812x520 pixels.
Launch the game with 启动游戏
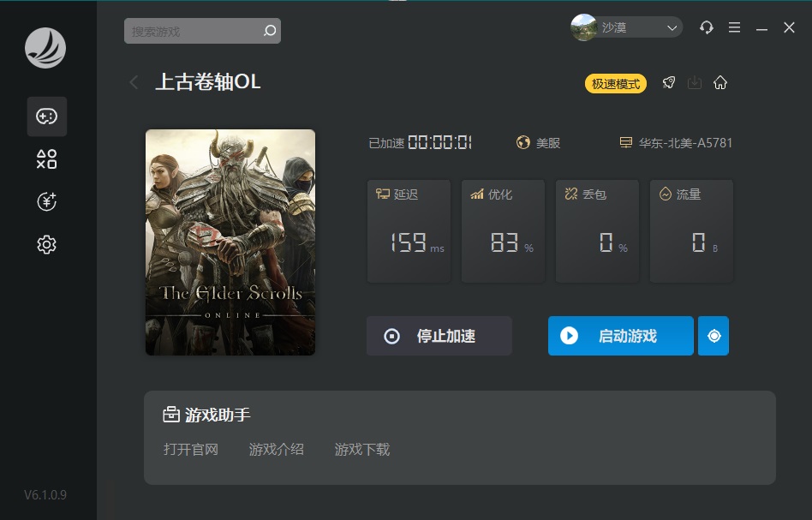620,336
